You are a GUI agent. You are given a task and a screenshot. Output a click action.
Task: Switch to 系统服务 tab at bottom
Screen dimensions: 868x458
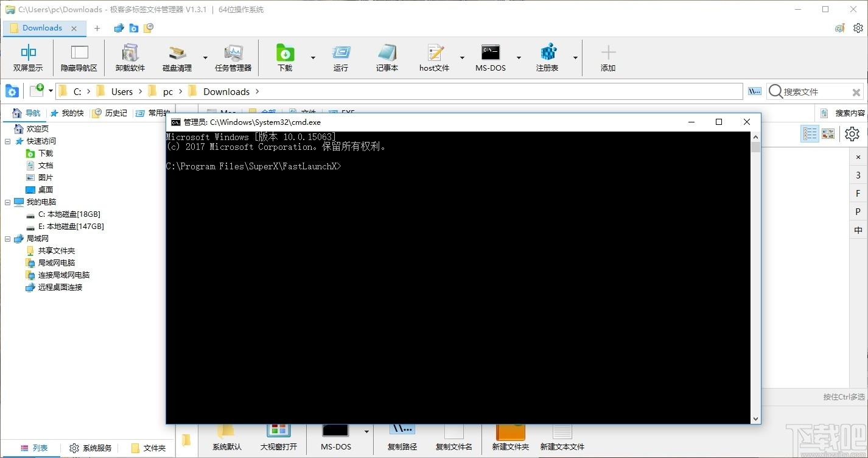pyautogui.click(x=90, y=448)
